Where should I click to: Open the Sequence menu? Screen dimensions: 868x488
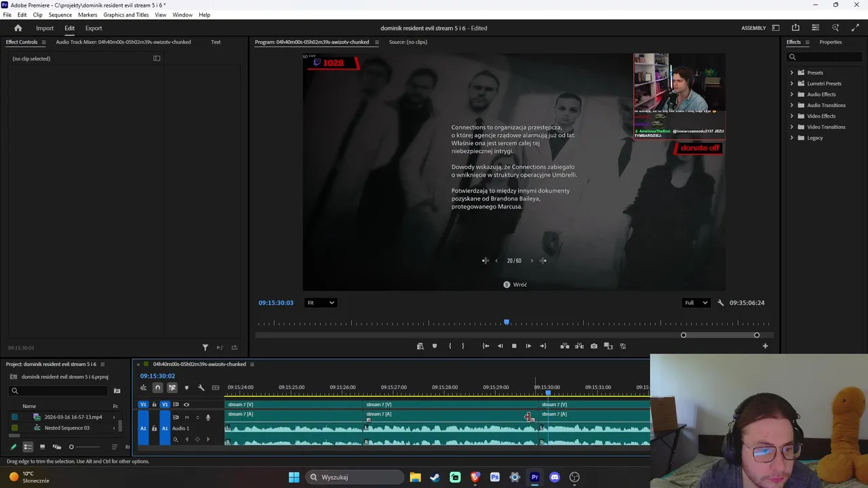(x=60, y=14)
